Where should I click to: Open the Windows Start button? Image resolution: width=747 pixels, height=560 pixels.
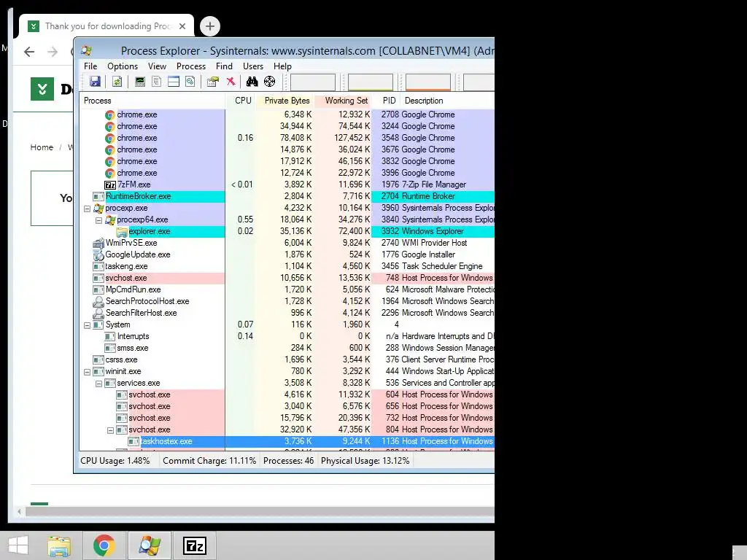[x=18, y=545]
